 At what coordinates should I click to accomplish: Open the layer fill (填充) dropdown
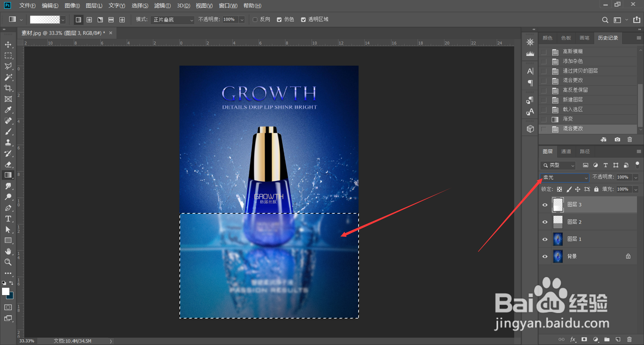point(636,190)
